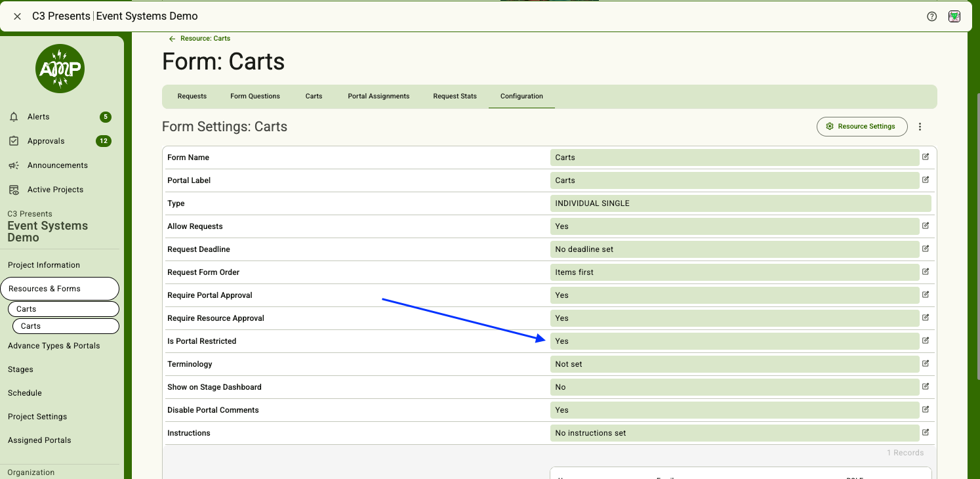980x479 pixels.
Task: Click the Event Systems Demo project title
Action: (47, 232)
